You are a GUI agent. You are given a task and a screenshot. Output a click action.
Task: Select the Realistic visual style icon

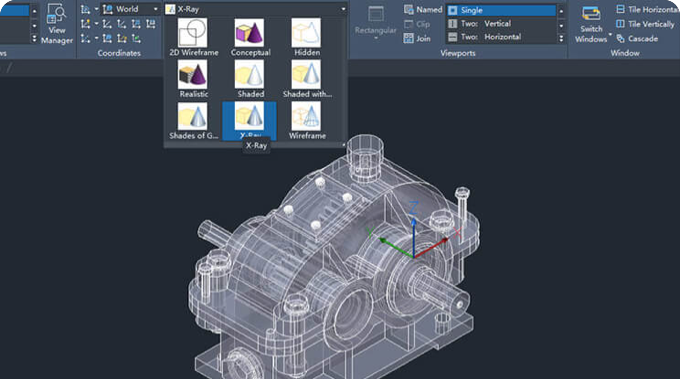pyautogui.click(x=193, y=74)
